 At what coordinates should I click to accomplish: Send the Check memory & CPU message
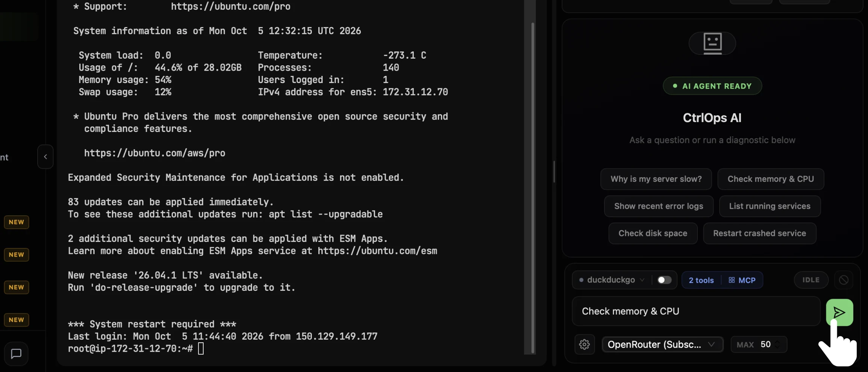[x=839, y=312]
